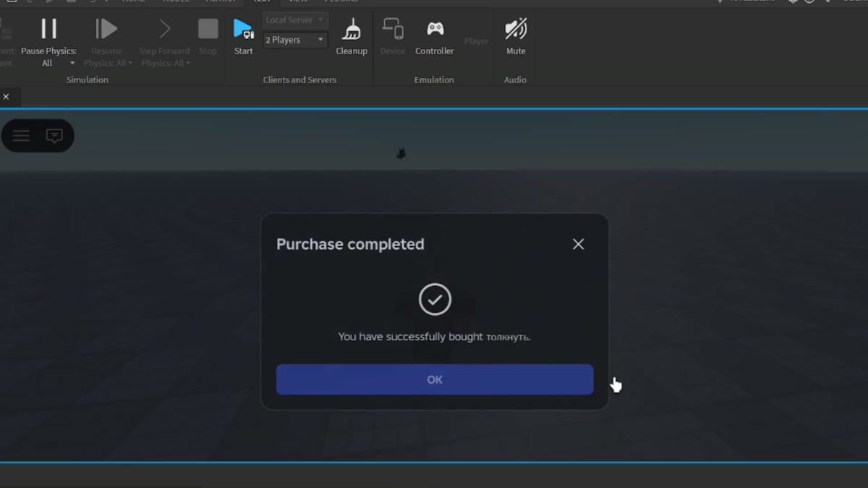Click the Stop simulation button

208,36
